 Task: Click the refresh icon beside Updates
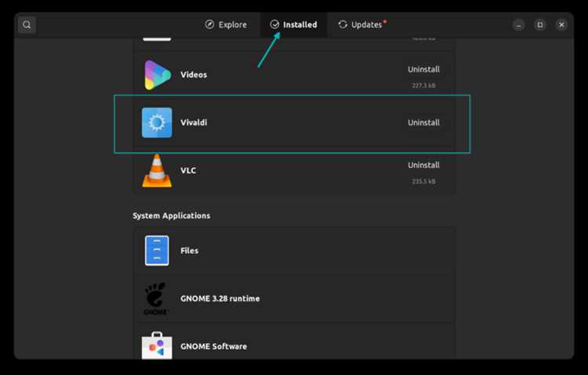[x=343, y=25]
